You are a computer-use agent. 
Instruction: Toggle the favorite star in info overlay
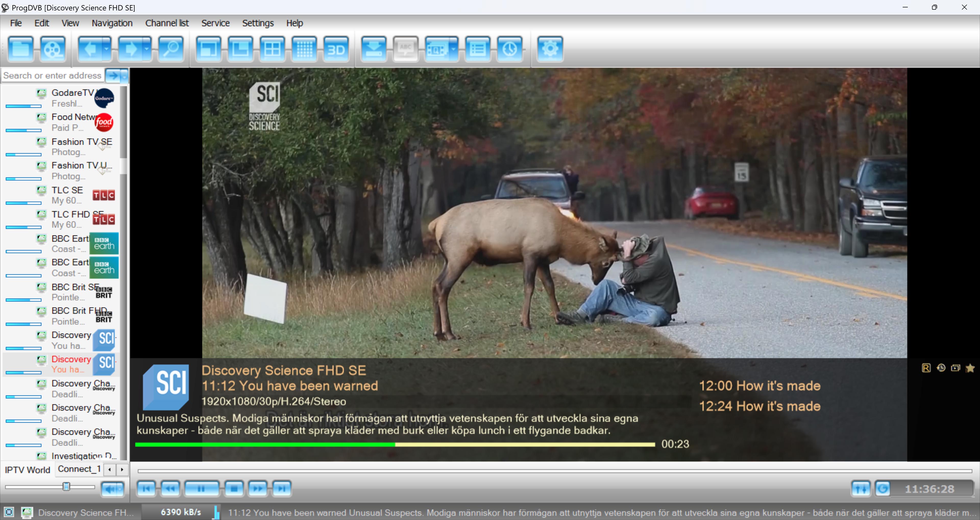970,368
